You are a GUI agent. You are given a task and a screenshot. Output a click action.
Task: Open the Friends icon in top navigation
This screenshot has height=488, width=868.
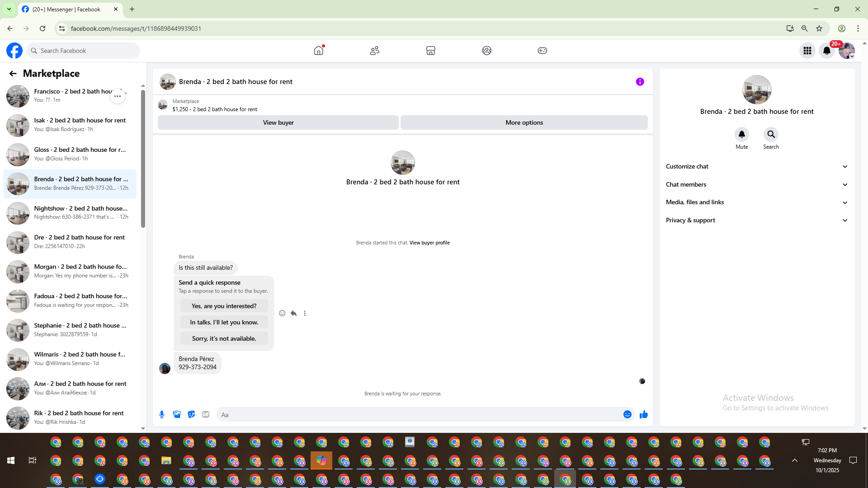375,51
